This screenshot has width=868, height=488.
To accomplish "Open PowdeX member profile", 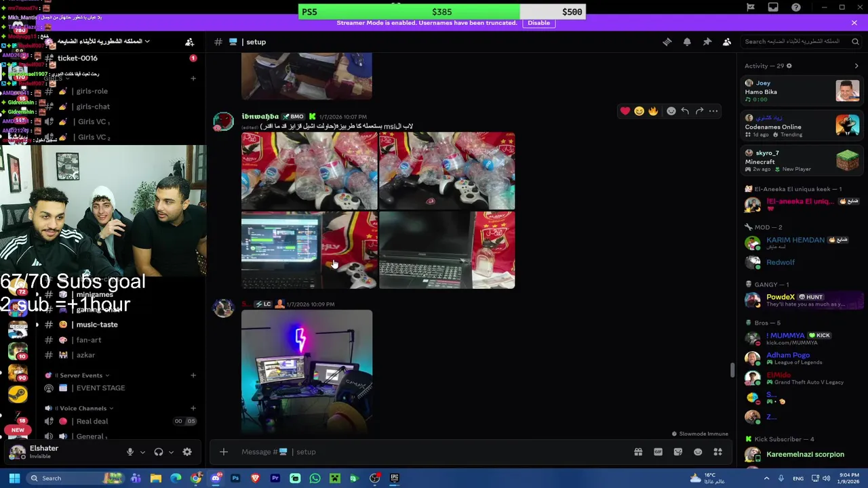I will point(802,300).
